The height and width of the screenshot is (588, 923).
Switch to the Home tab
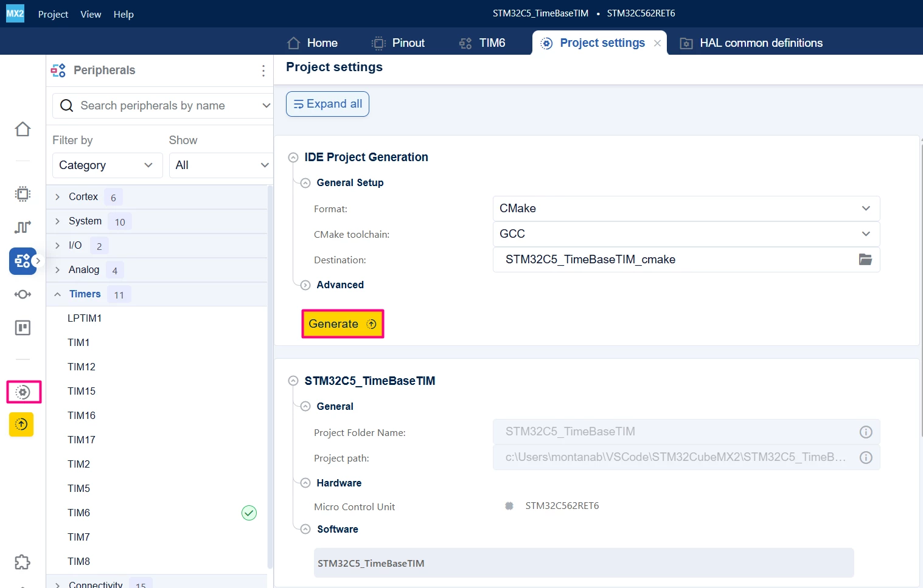click(312, 43)
